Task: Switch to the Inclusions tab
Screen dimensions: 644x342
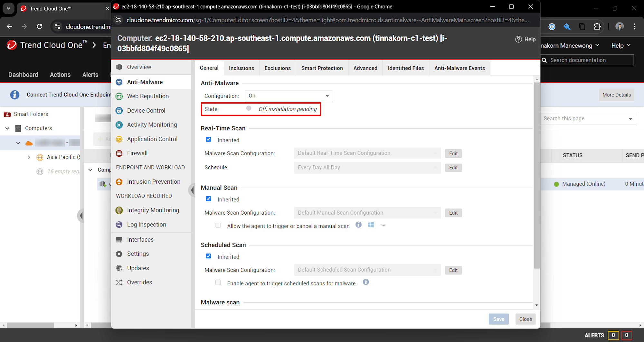Action: coord(241,68)
